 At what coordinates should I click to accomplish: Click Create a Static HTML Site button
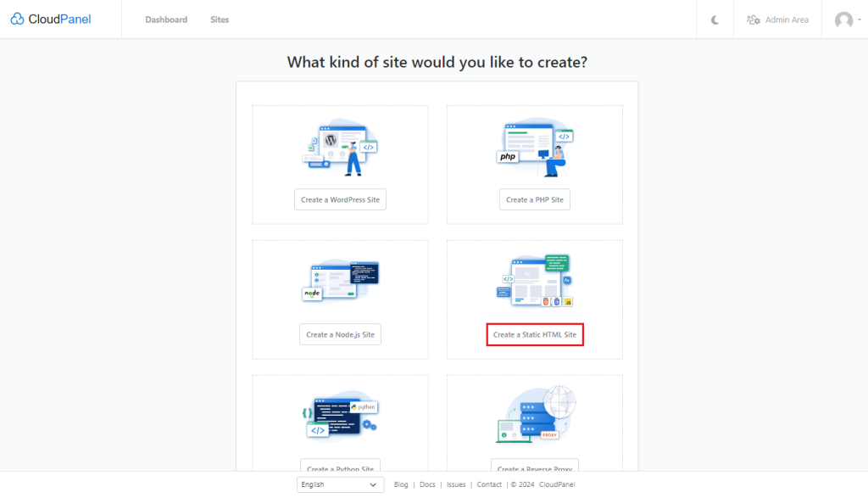pos(535,334)
